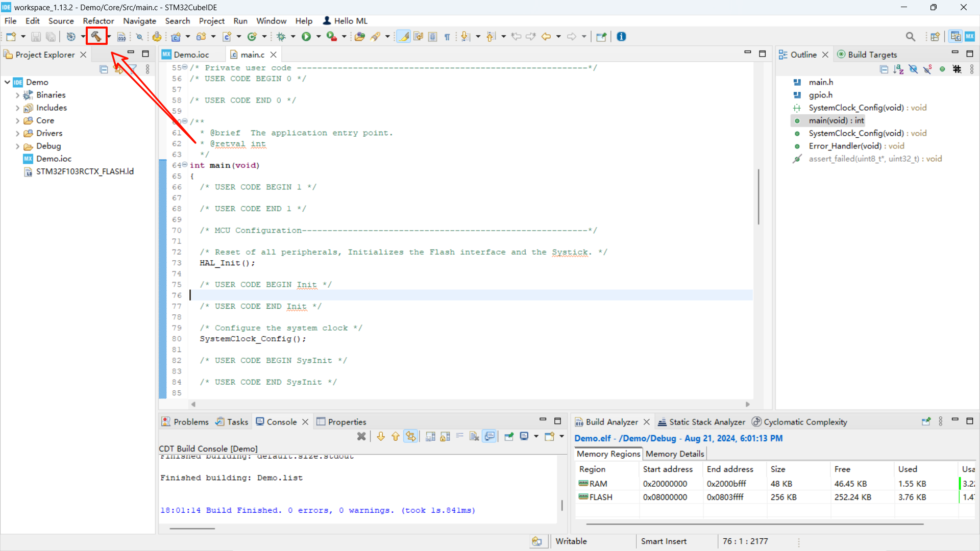The width and height of the screenshot is (980, 551).
Task: Collapse all in the Outline toolbar
Action: (884, 69)
